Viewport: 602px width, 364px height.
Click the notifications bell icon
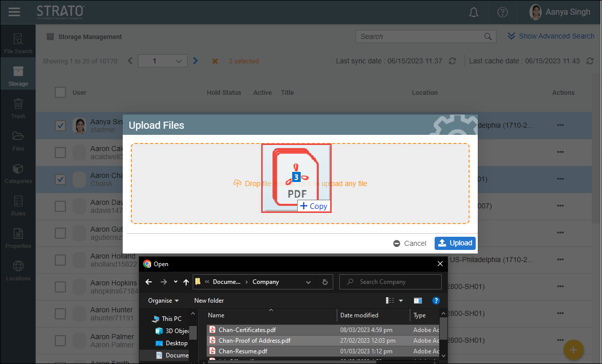click(474, 12)
